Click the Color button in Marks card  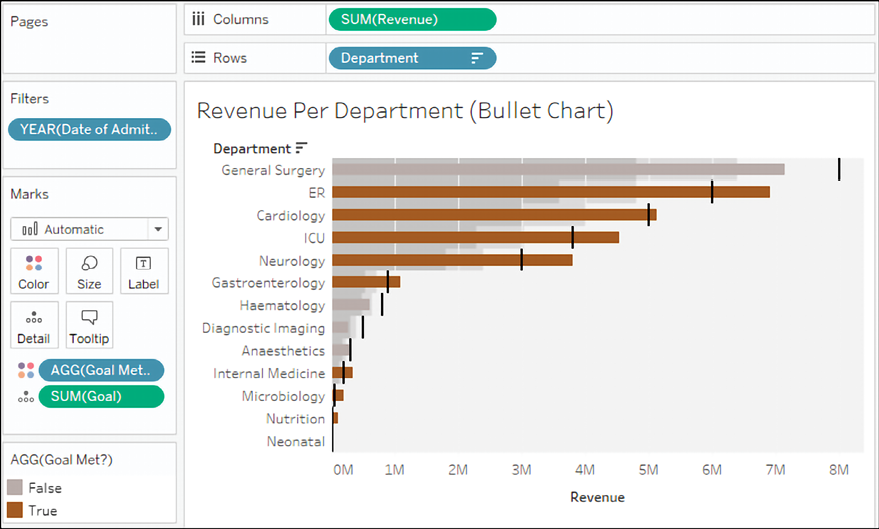33,271
